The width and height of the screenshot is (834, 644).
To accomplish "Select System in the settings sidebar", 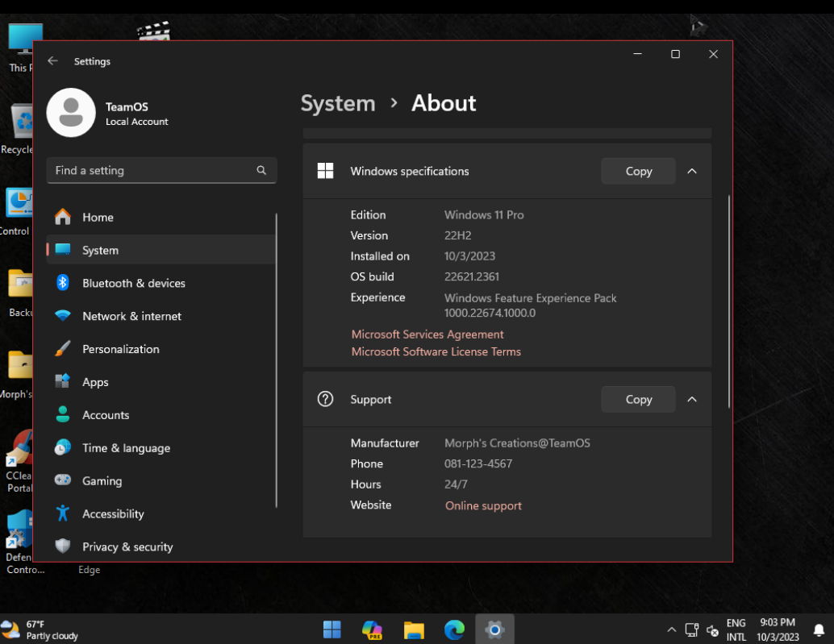I will 161,250.
